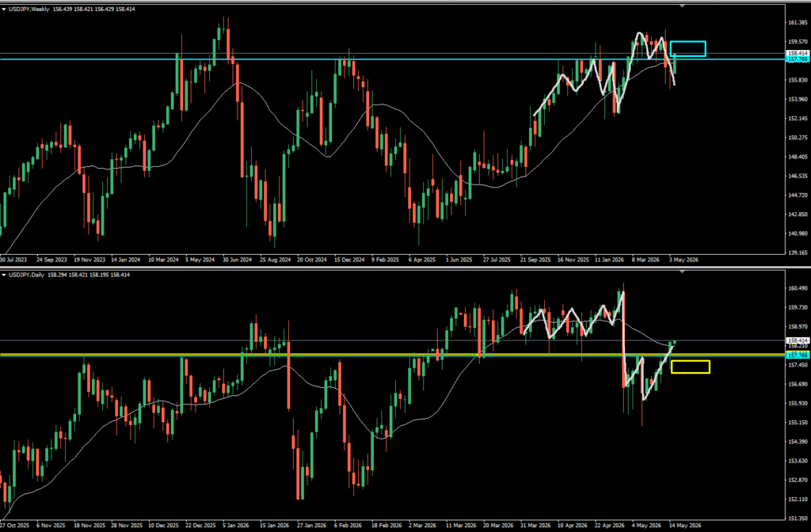811x532 pixels.
Task: Click 146.535 on the Weekly price scale
Action: click(x=798, y=176)
